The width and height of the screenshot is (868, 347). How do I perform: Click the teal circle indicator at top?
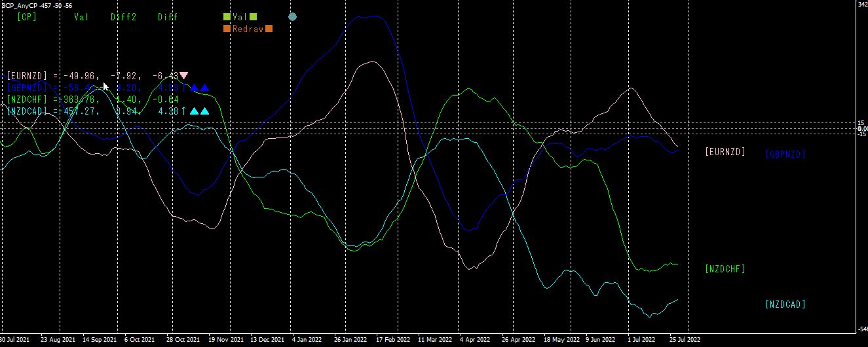click(x=293, y=17)
